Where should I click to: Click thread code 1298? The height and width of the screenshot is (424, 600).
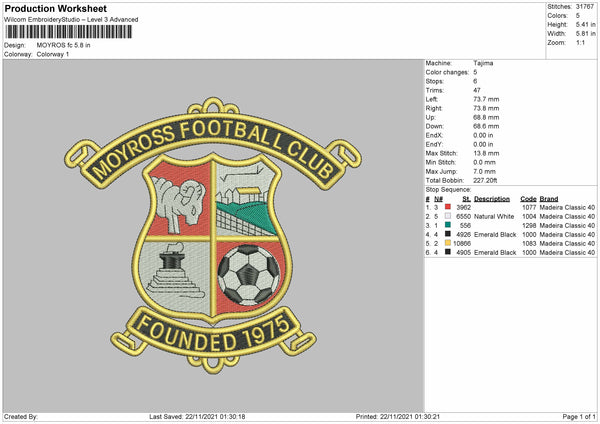pyautogui.click(x=529, y=226)
